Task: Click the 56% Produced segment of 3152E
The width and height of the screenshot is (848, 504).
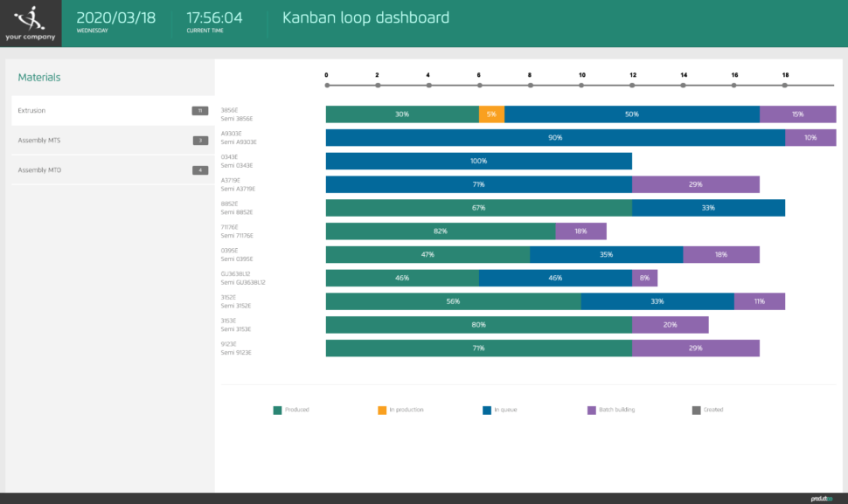Action: [x=453, y=301]
